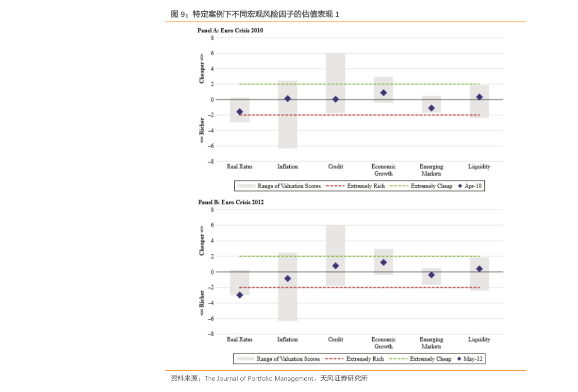
Task: Click the Real Rates diamond marker in Panel A
Action: [x=240, y=112]
